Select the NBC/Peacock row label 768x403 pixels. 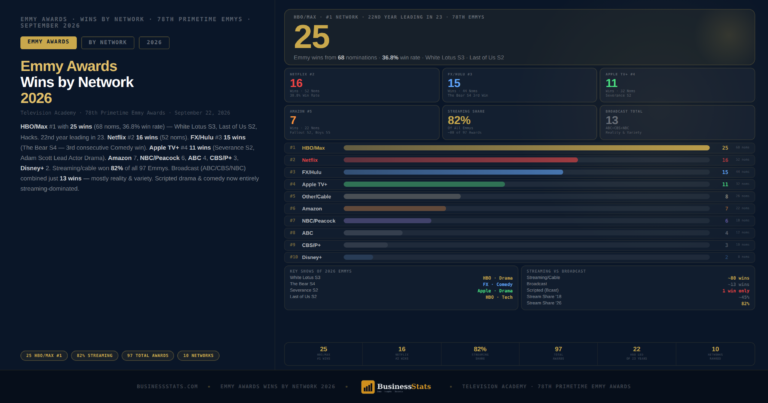tap(318, 221)
